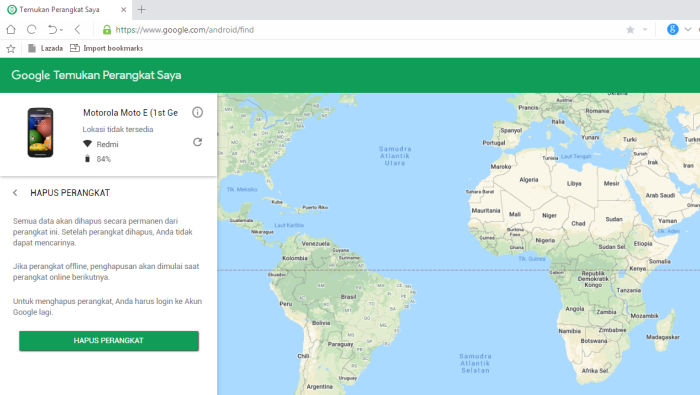
Task: Click the Wi-Fi icon next to Redmi
Action: [88, 144]
